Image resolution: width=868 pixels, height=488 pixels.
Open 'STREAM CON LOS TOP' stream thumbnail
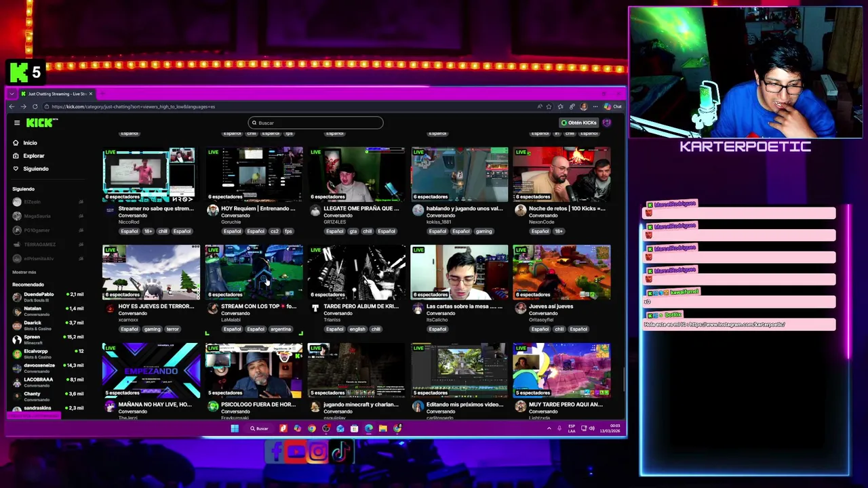click(254, 272)
